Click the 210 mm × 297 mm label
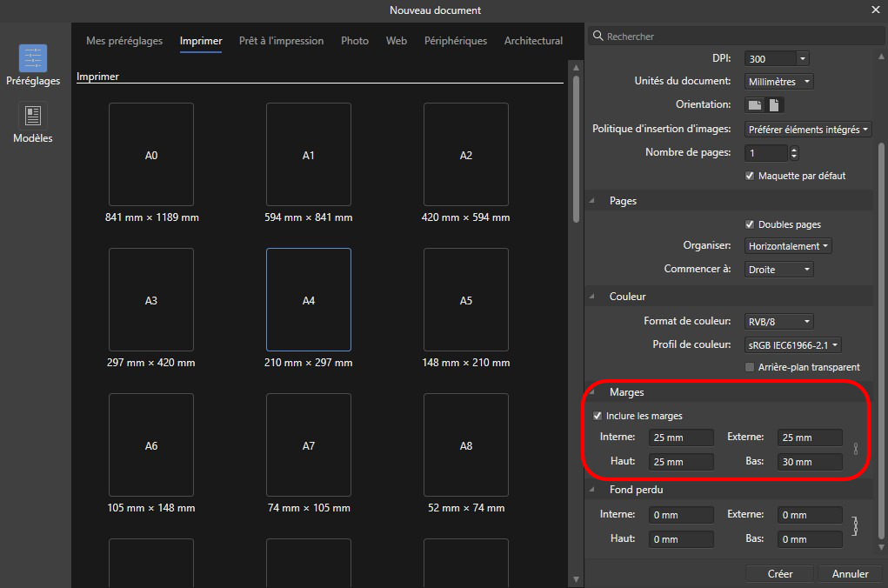The image size is (888, 588). point(309,363)
